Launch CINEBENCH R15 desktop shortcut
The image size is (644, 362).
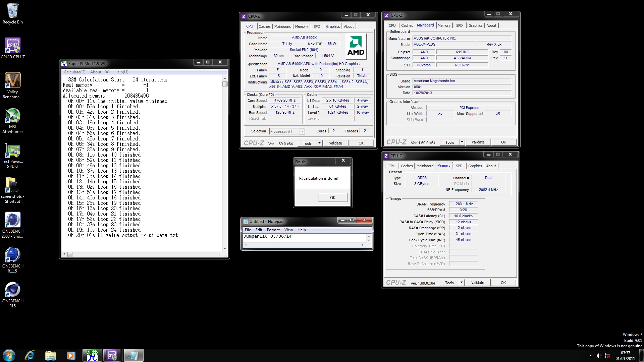click(x=12, y=295)
